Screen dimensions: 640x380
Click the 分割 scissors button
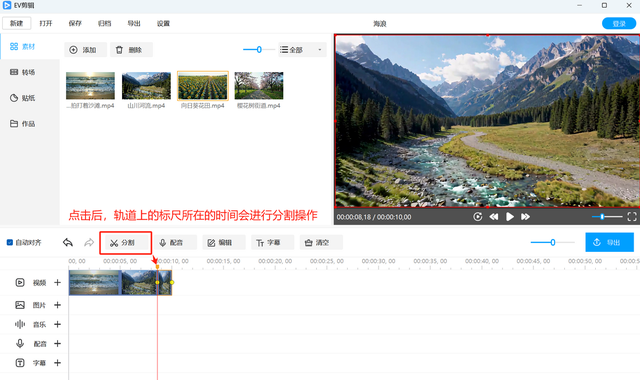(126, 243)
